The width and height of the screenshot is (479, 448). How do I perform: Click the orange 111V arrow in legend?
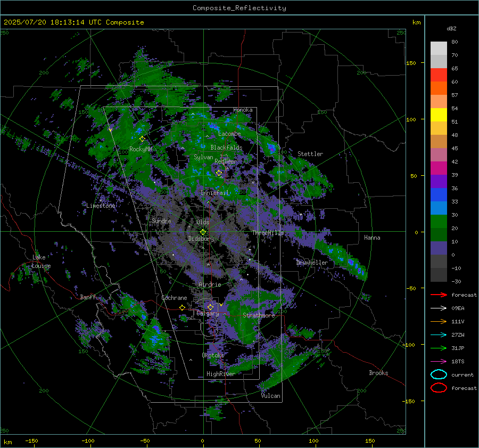[x=439, y=321]
